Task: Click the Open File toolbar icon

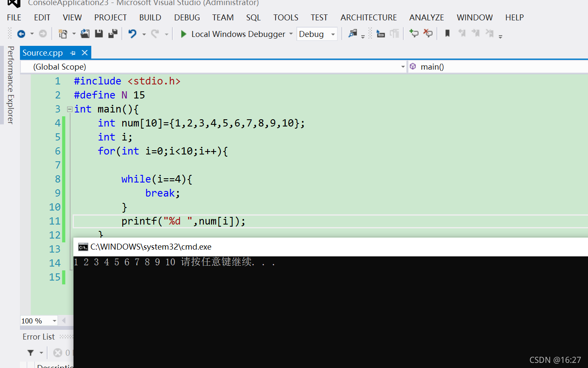Action: tap(85, 34)
